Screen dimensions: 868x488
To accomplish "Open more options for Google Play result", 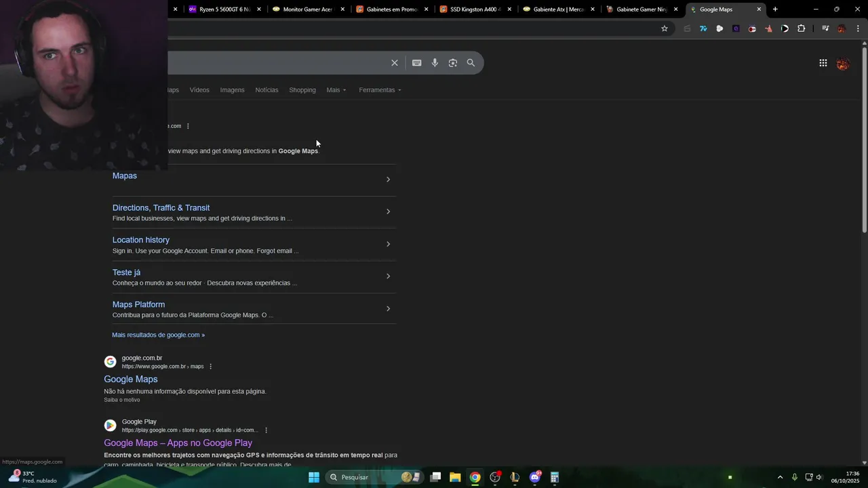I will pos(266,430).
